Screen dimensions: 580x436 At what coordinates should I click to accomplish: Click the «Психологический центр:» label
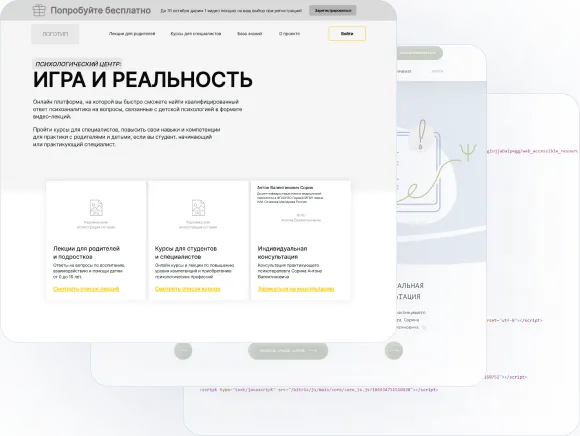click(78, 64)
